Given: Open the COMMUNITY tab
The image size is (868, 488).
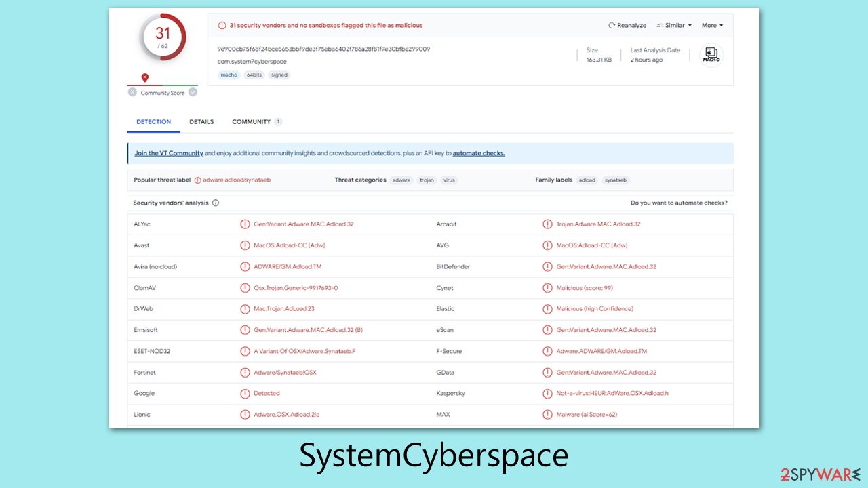Looking at the screenshot, I should [x=251, y=121].
